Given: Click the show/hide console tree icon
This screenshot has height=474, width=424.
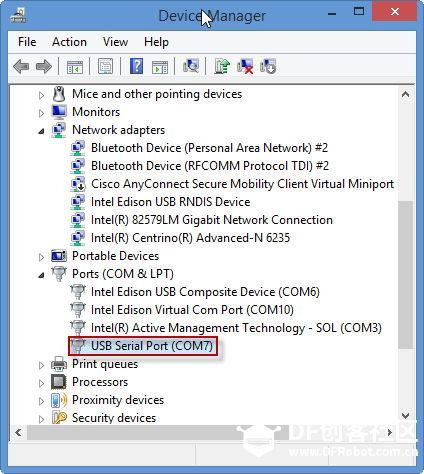Looking at the screenshot, I should click(x=75, y=67).
